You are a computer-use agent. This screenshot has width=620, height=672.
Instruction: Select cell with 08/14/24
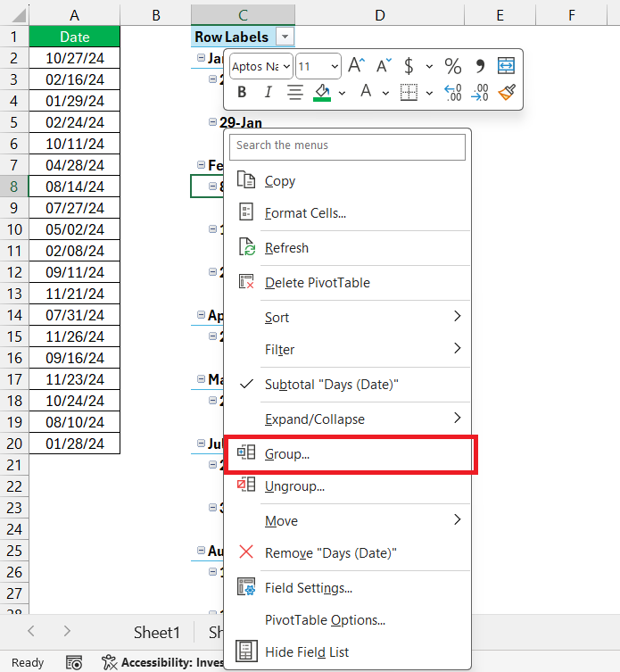coord(75,187)
